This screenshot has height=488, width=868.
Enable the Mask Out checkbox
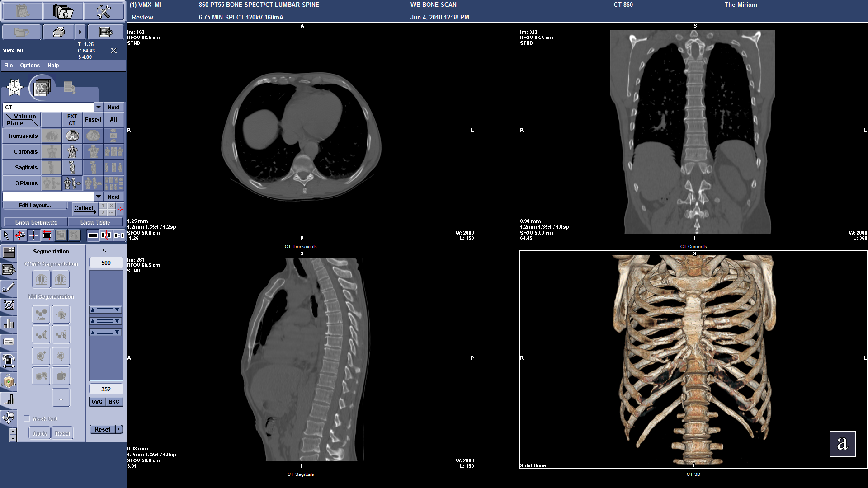[27, 418]
